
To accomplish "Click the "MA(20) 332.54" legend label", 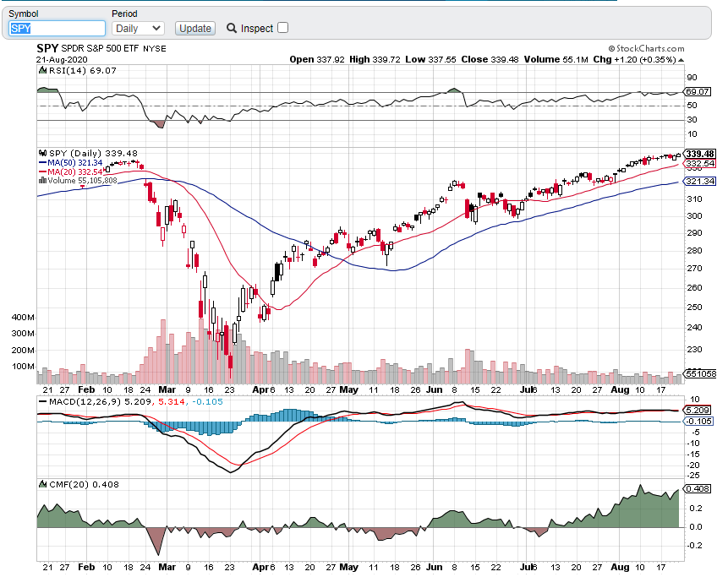I will point(74,172).
